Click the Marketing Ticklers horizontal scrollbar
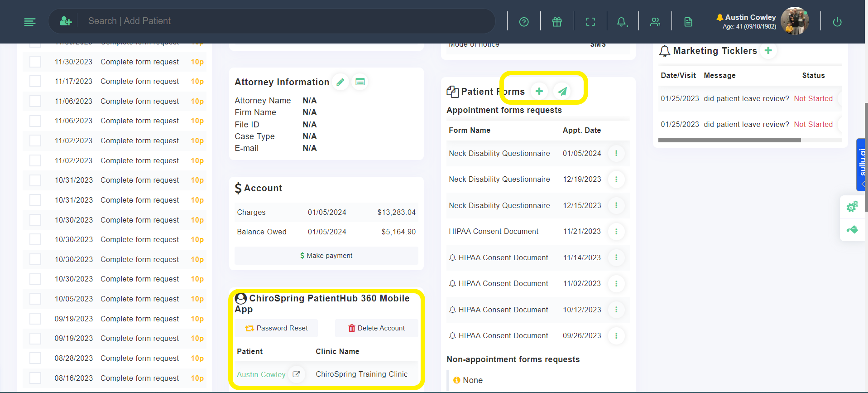868x393 pixels. coord(729,140)
